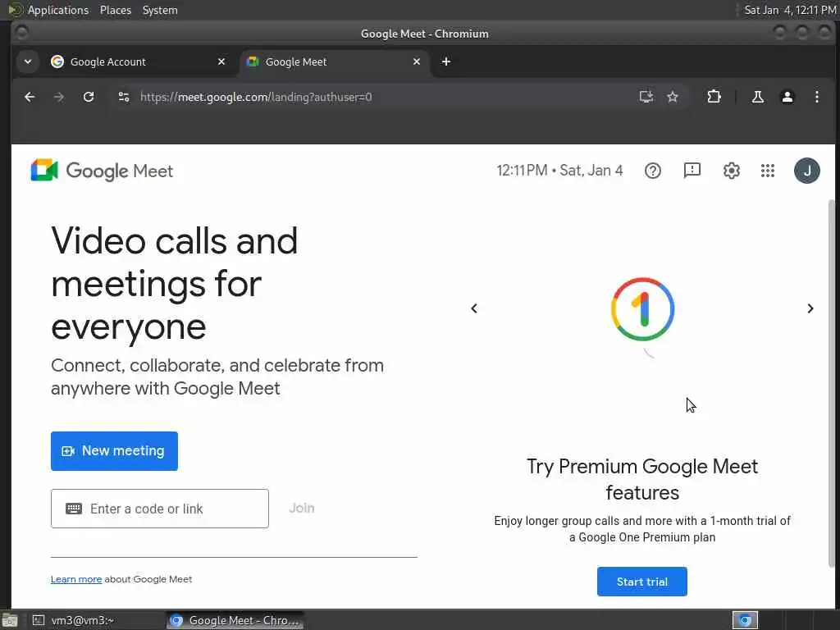Open the System menu

(160, 10)
